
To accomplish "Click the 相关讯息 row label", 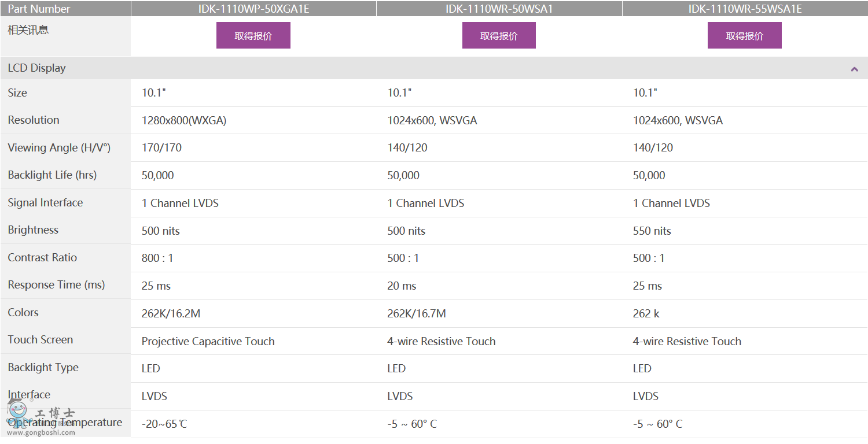I will point(28,30).
